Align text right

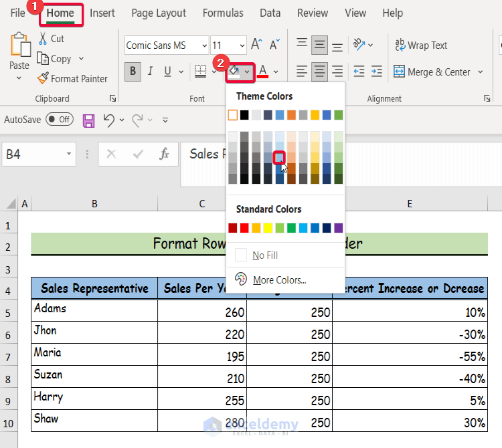(337, 71)
